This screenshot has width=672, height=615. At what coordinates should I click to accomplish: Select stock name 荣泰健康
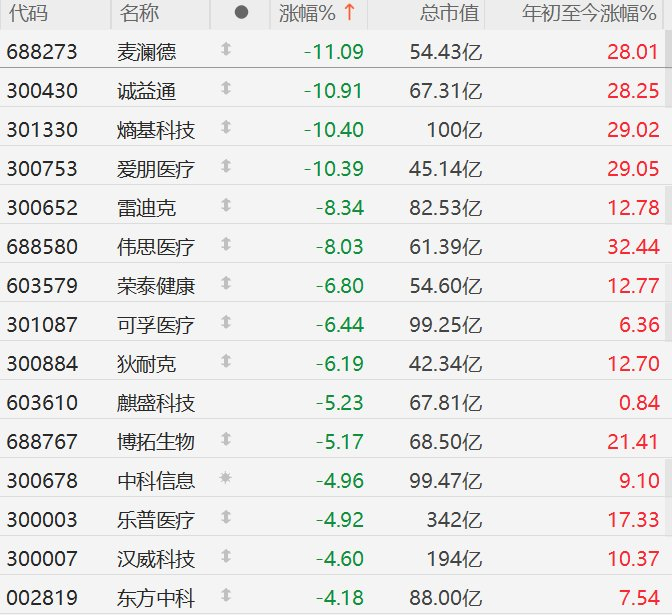coord(156,286)
